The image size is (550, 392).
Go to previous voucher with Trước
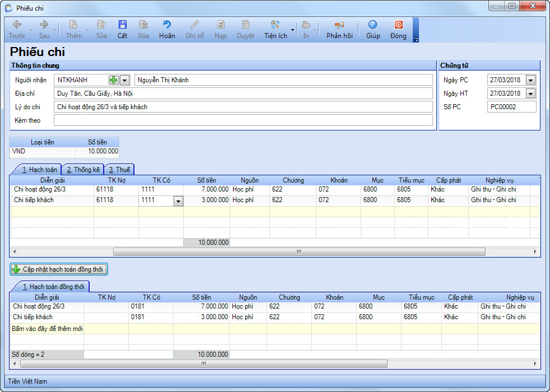coord(17,30)
